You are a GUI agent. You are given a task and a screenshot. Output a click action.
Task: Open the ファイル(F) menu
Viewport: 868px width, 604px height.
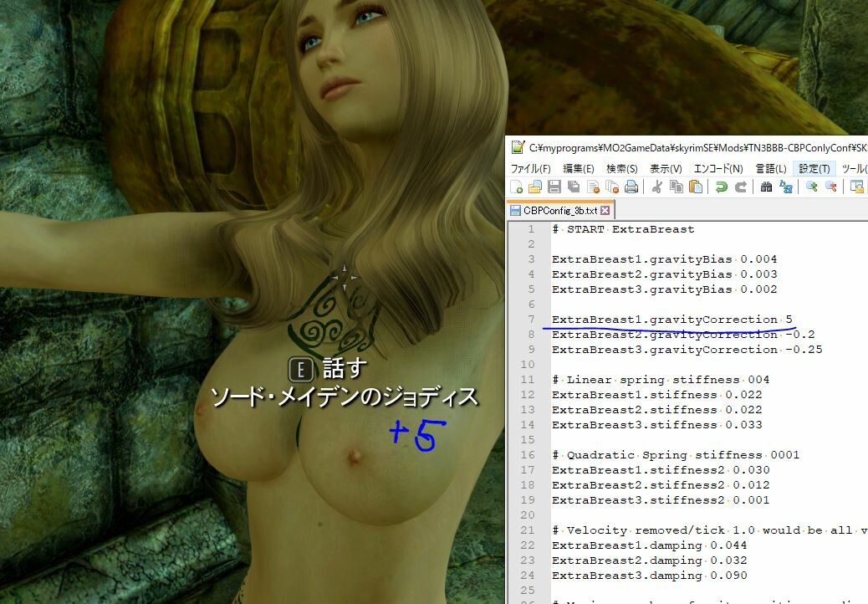coord(530,168)
